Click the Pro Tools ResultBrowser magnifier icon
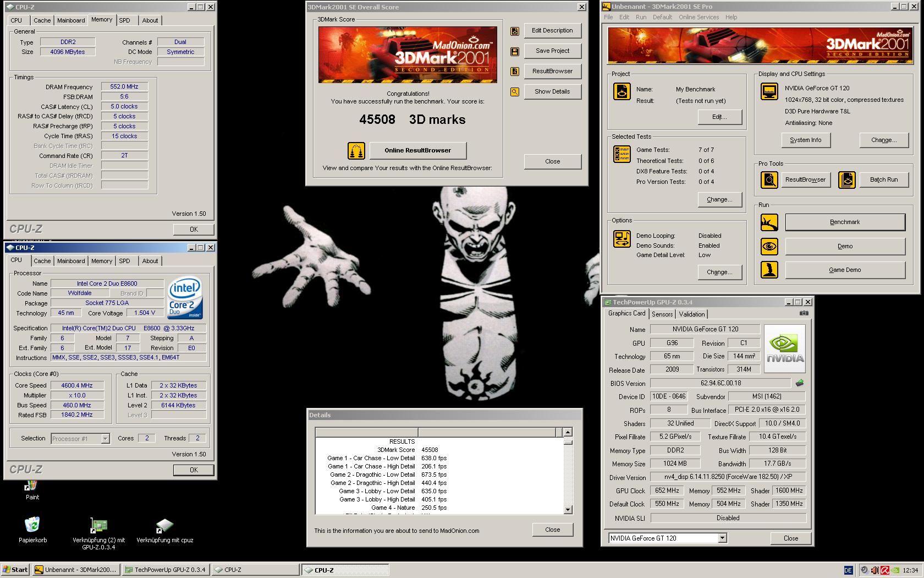Viewport: 924px width, 578px height. pyautogui.click(x=769, y=180)
